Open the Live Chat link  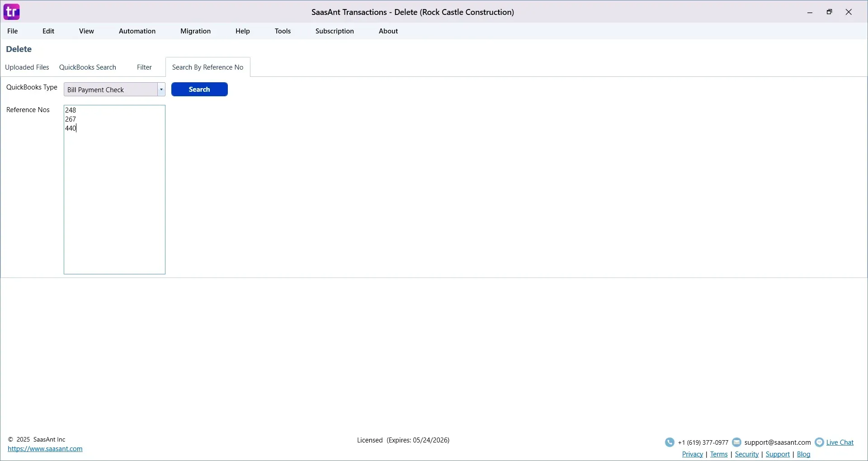coord(840,443)
